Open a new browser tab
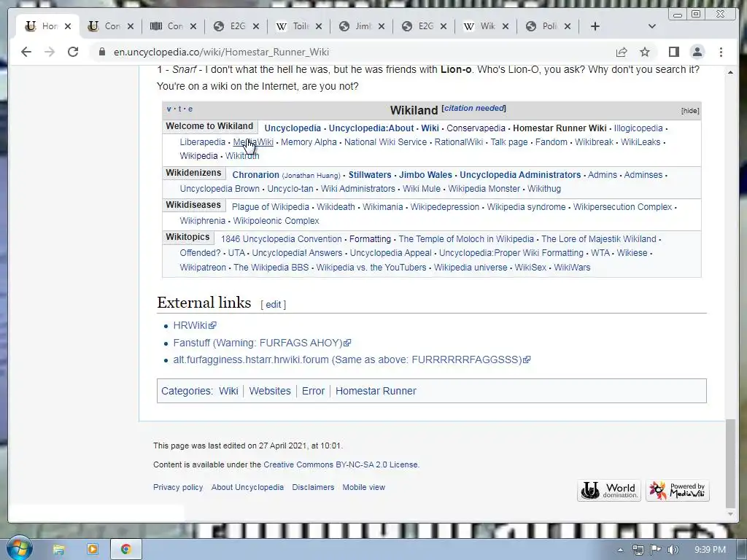The image size is (747, 560). pos(595,26)
